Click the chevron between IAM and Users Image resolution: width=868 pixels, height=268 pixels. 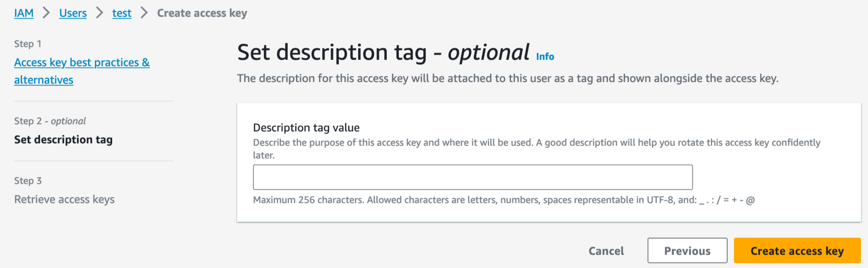(46, 13)
